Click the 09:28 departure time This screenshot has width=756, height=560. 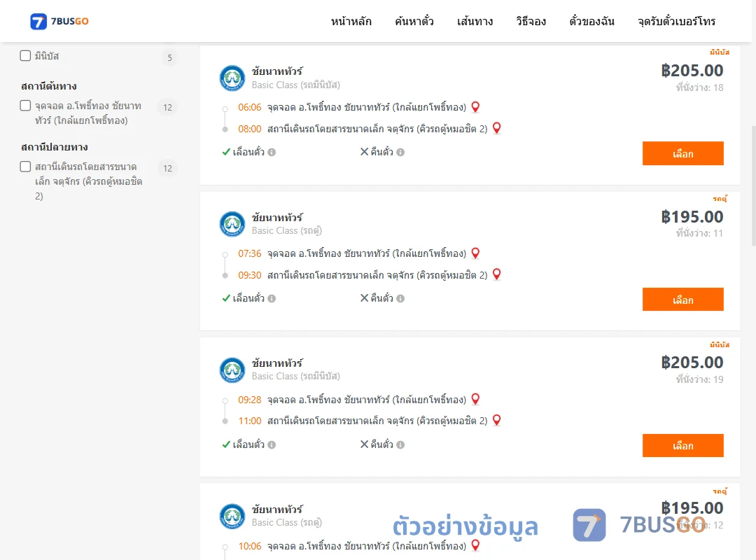pos(250,400)
